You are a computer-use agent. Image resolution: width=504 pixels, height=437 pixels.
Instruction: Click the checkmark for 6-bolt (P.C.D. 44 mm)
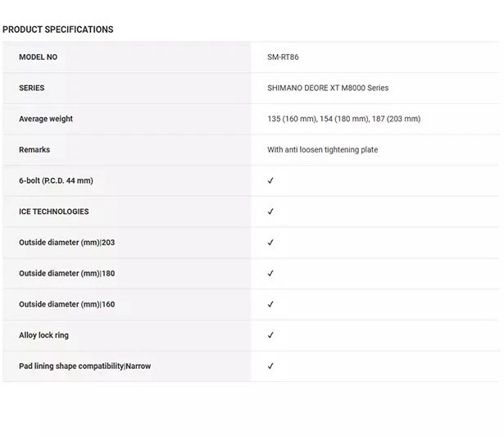click(270, 181)
